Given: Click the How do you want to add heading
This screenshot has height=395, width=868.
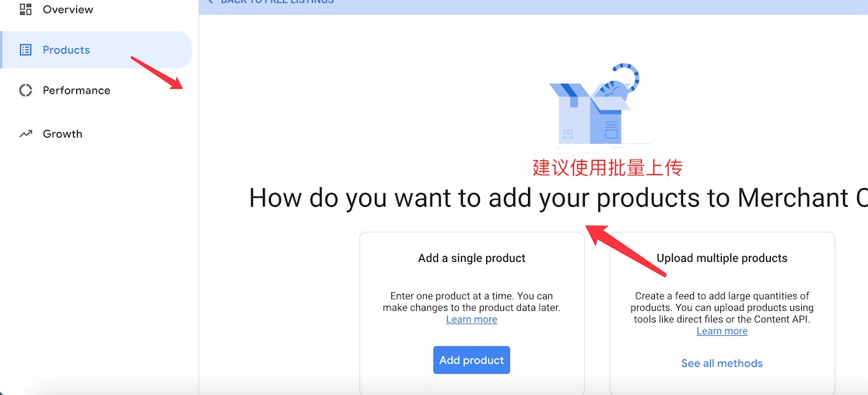Looking at the screenshot, I should click(558, 198).
